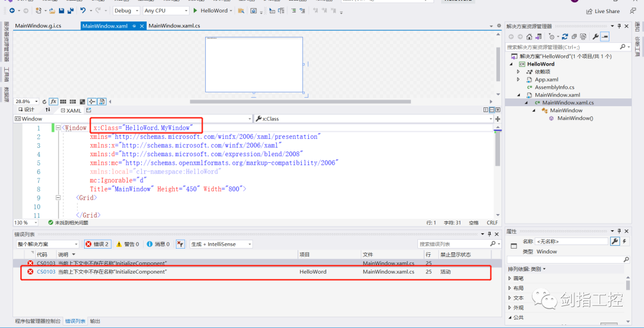Click the error icon of the HelloWord CS0103 row
This screenshot has width=644, height=328.
point(30,272)
